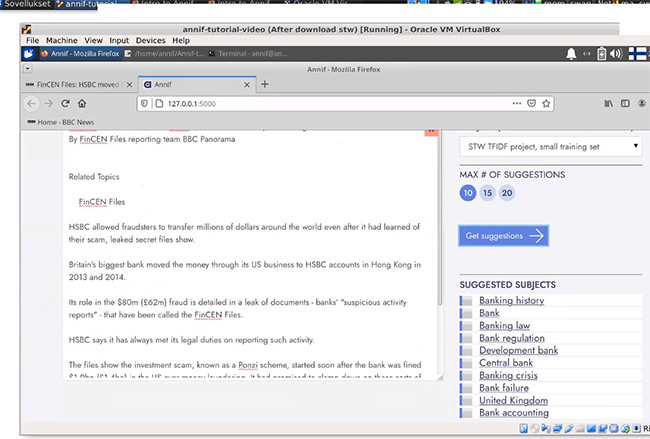Switch to the FinCEN Files browser tab

click(x=79, y=85)
